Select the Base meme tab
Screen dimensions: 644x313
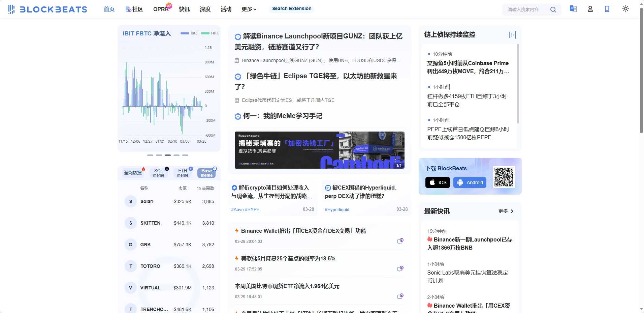pos(206,173)
